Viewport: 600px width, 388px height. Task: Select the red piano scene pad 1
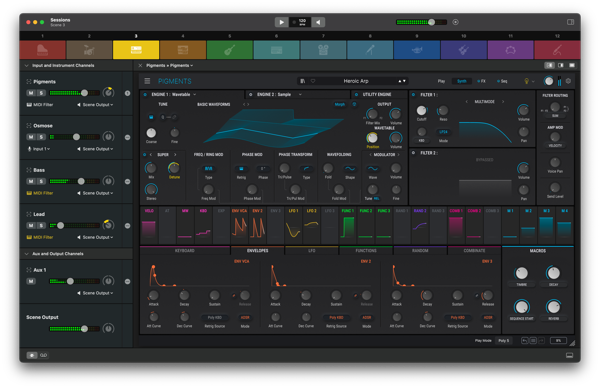tap(42, 50)
